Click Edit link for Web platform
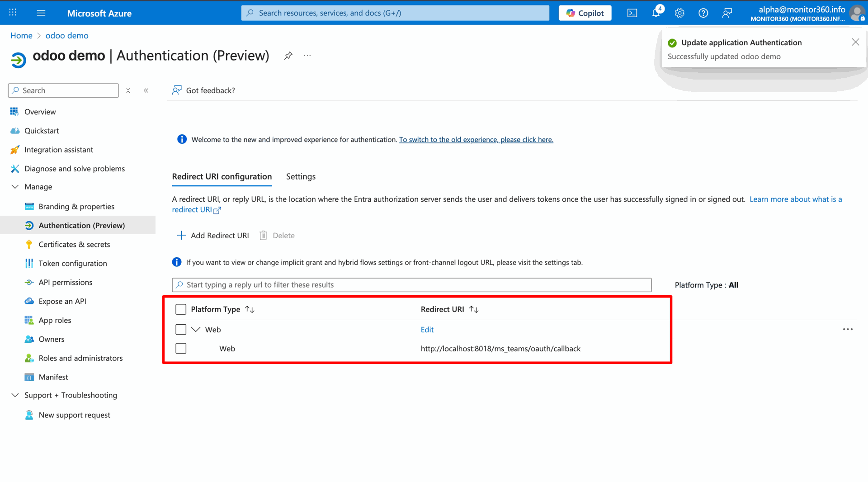The height and width of the screenshot is (482, 868). pos(427,330)
